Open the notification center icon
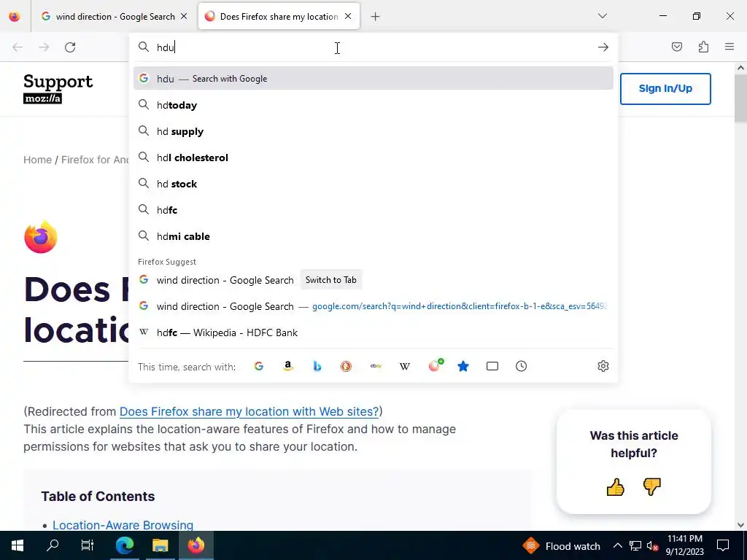This screenshot has height=560, width=747. 723,545
